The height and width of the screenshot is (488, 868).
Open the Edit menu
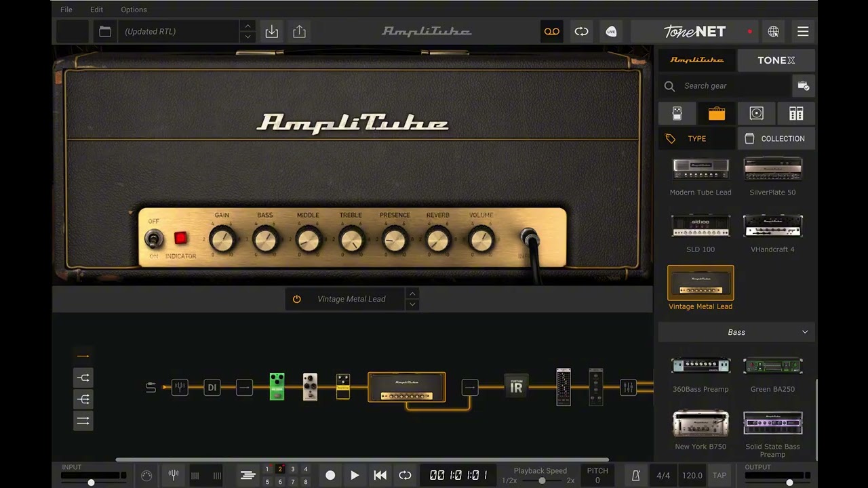[96, 9]
